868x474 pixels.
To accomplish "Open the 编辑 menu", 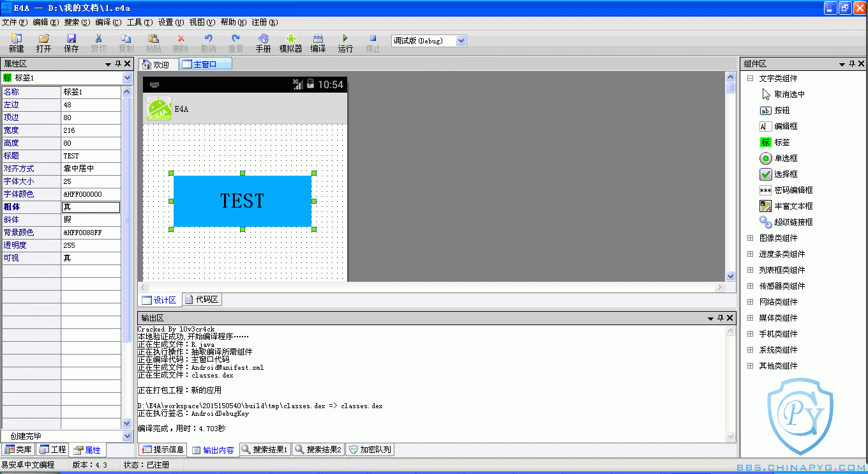I will pos(45,22).
